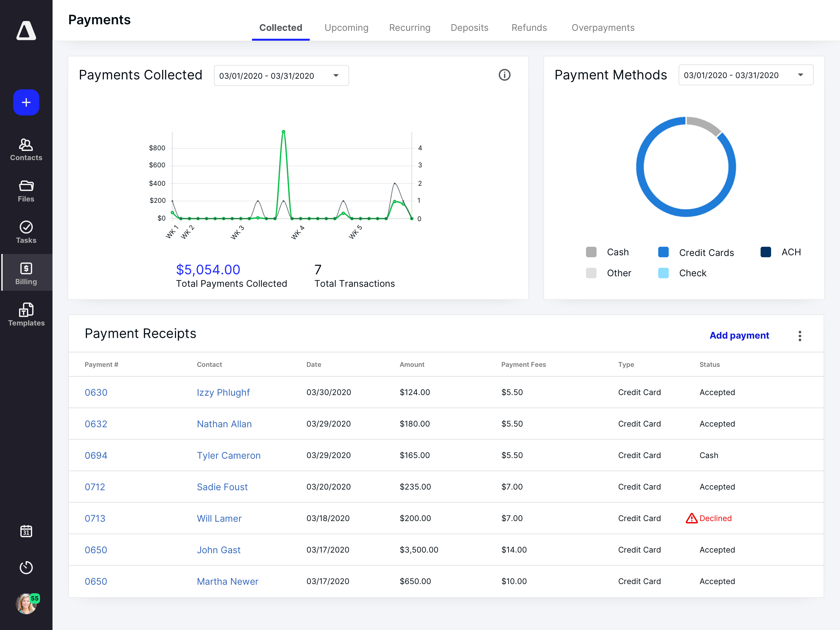This screenshot has height=630, width=840.
Task: Toggle the Credit Cards legend swatch
Action: click(663, 252)
